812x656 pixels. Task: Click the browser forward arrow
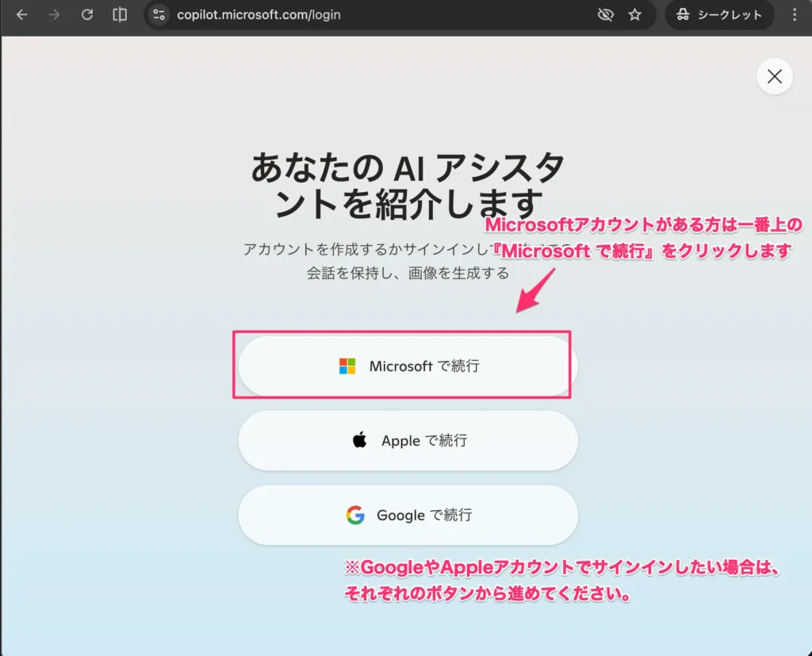click(55, 14)
